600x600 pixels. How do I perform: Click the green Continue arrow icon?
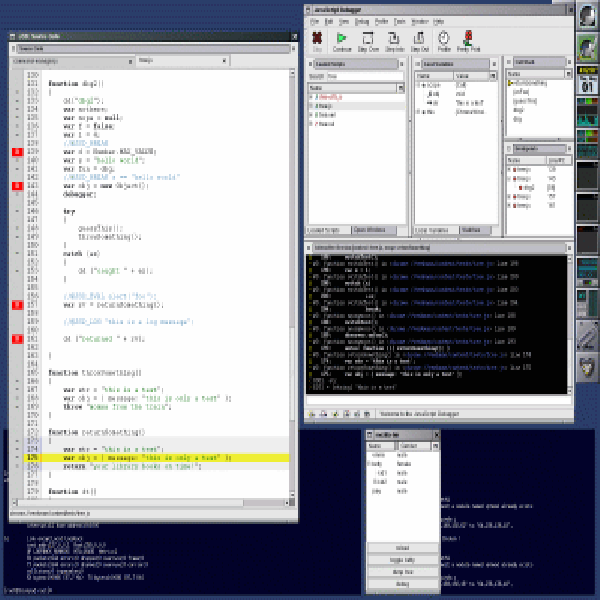coord(341,38)
